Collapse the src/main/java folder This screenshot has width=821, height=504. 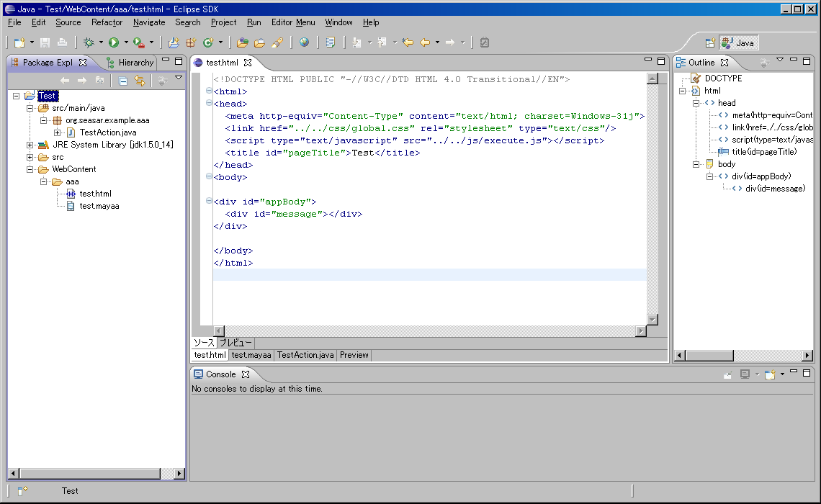pyautogui.click(x=30, y=108)
